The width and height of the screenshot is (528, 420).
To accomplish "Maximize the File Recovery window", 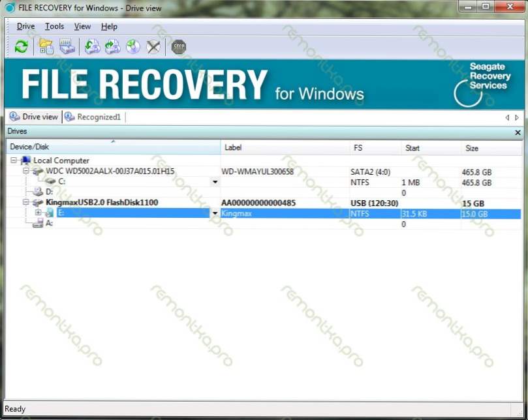I will (x=486, y=7).
